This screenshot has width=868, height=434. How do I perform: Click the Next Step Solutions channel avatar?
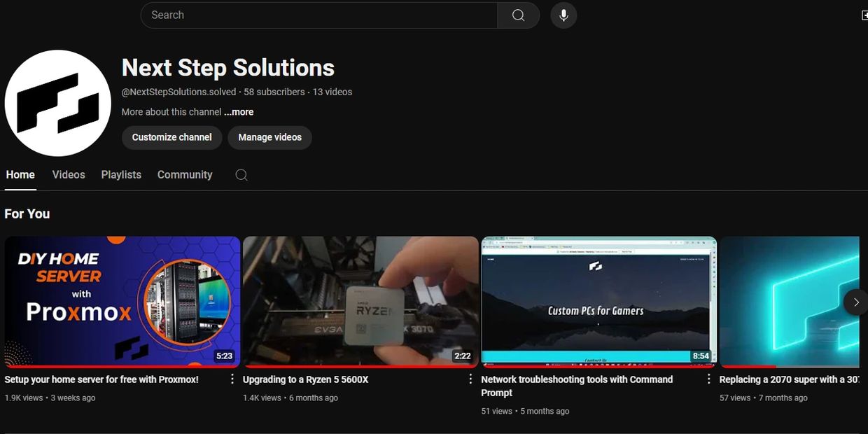point(58,103)
